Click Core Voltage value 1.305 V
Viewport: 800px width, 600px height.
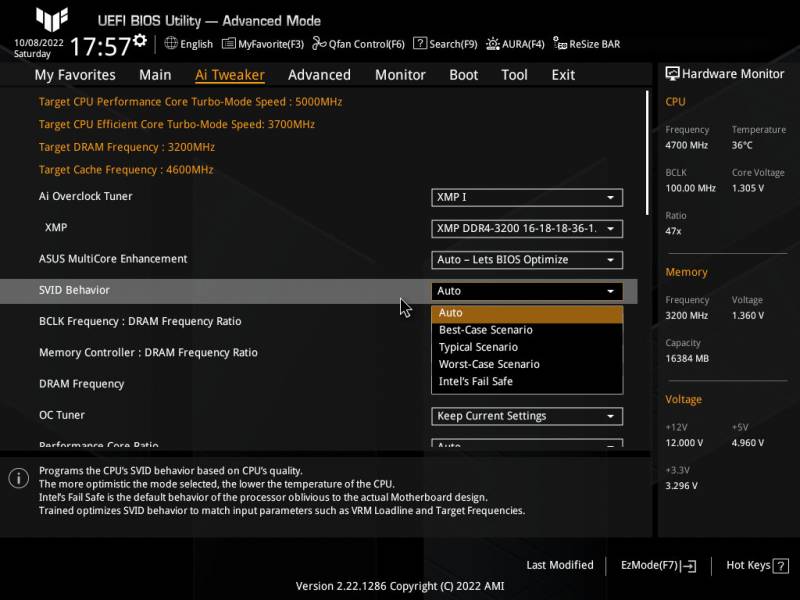pyautogui.click(x=748, y=188)
